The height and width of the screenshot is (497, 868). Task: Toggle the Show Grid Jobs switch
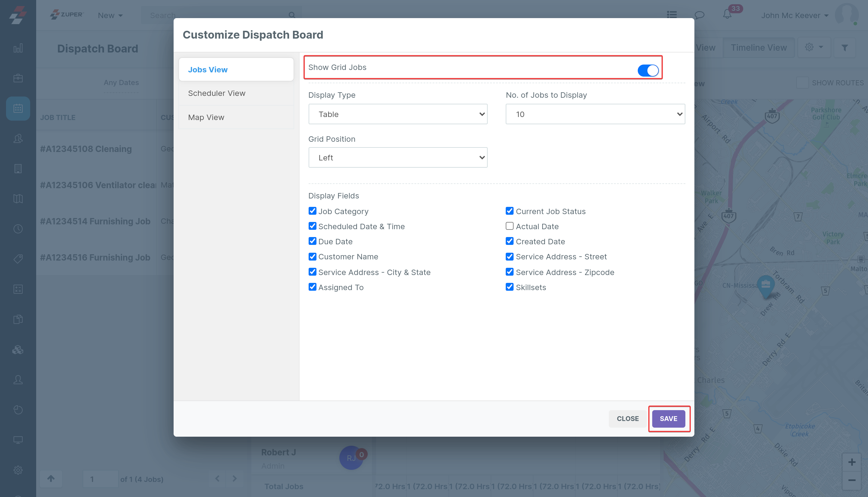pyautogui.click(x=648, y=71)
